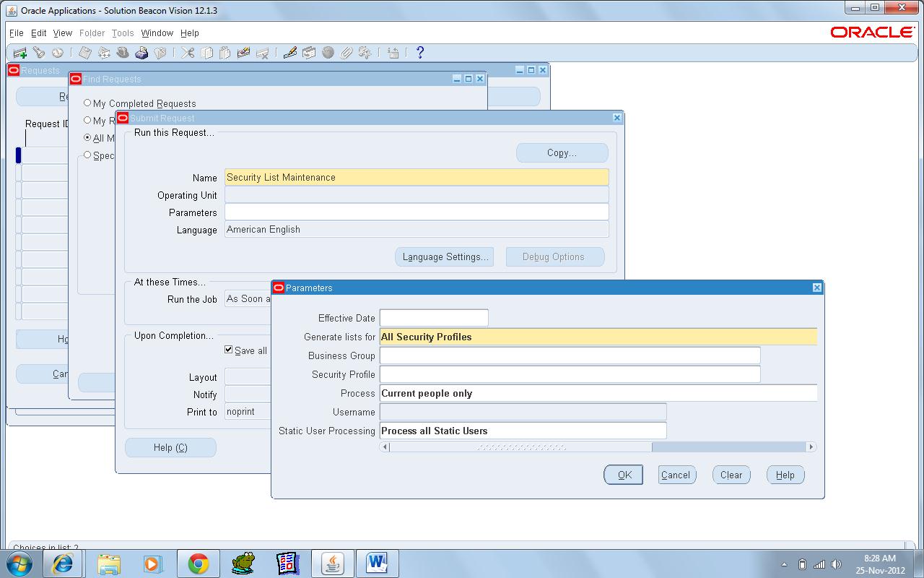The width and height of the screenshot is (924, 578).
Task: Click Cancel in the Parameters dialog
Action: point(677,475)
